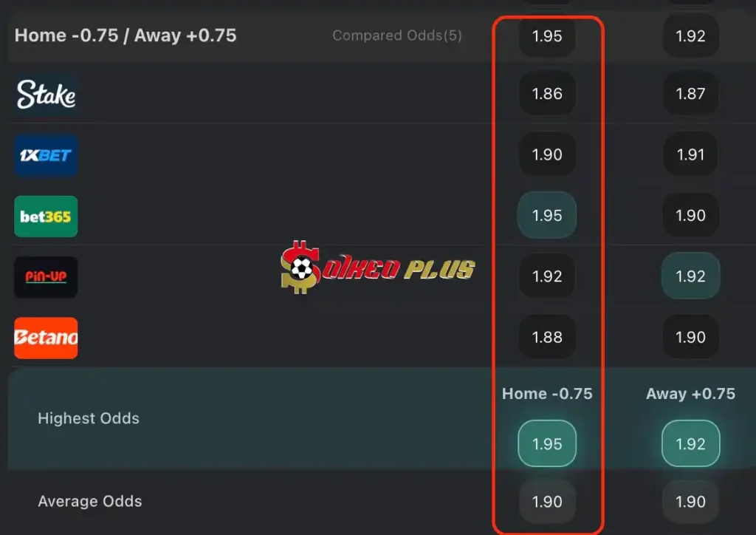756x535 pixels.
Task: Select Highest Odds Home -0.75 value 1.95
Action: pyautogui.click(x=547, y=443)
